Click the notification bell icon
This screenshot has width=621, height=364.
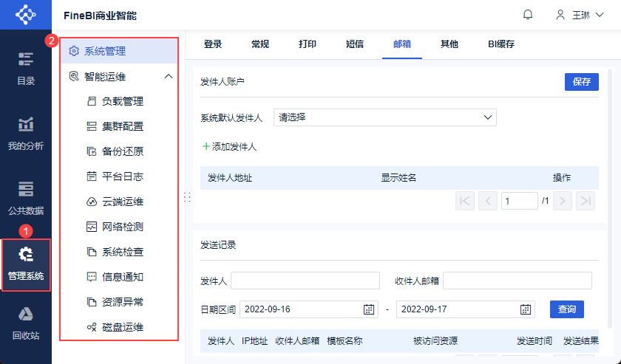528,15
